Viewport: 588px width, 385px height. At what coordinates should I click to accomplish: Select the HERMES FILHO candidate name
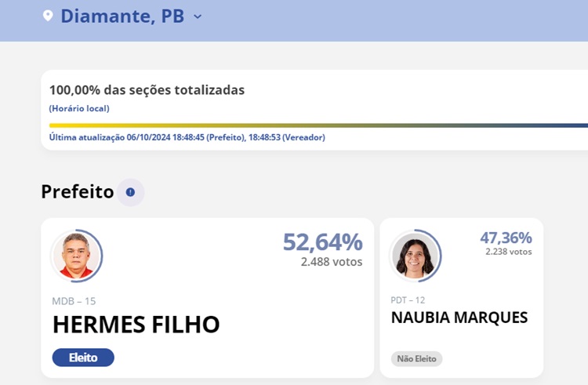136,325
